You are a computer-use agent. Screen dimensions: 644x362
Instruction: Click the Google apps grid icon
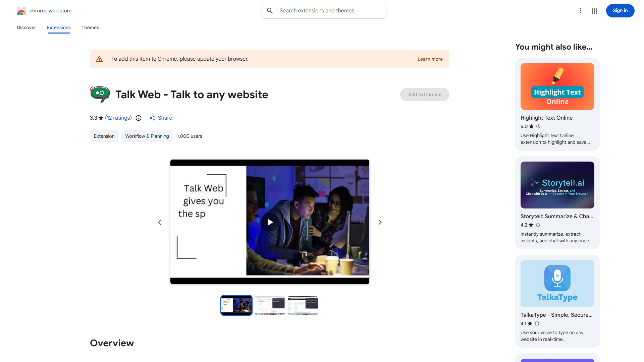click(594, 11)
